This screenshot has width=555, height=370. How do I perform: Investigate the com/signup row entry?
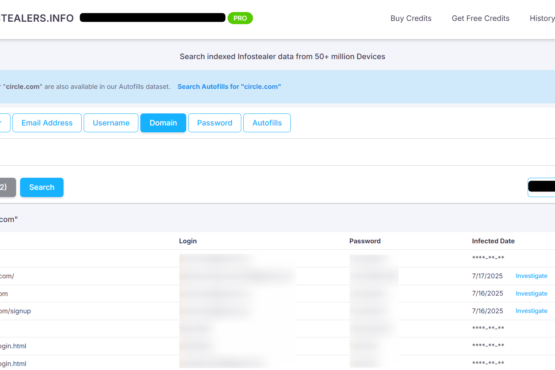tap(531, 311)
